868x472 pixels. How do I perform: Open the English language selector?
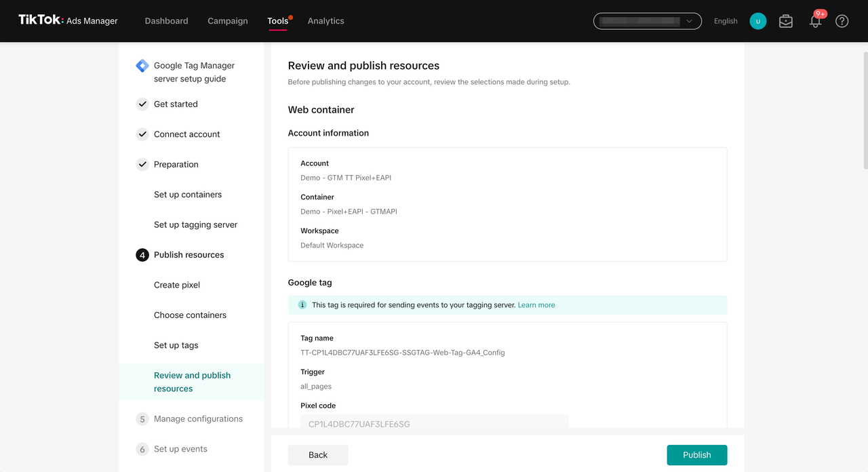725,21
